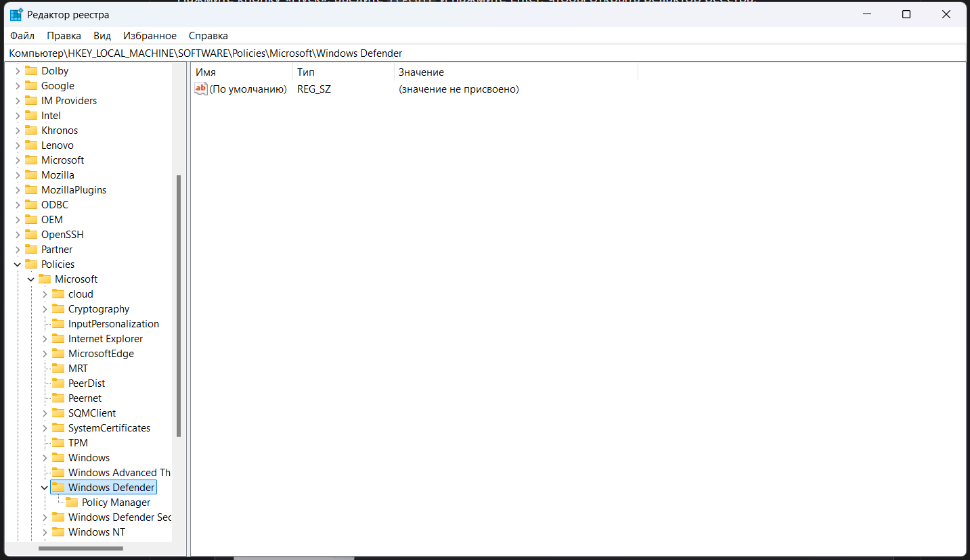Click the registry path address bar
970x560 pixels.
coord(485,53)
